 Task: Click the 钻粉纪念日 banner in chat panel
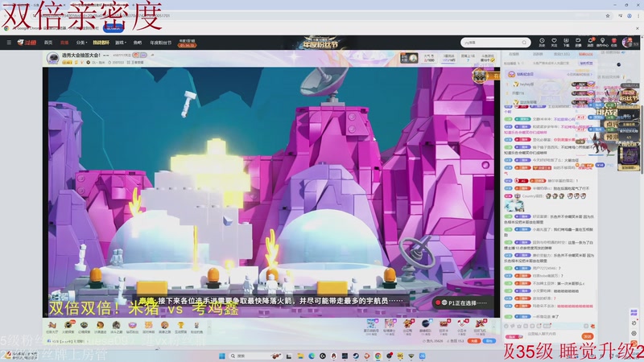(x=551, y=74)
